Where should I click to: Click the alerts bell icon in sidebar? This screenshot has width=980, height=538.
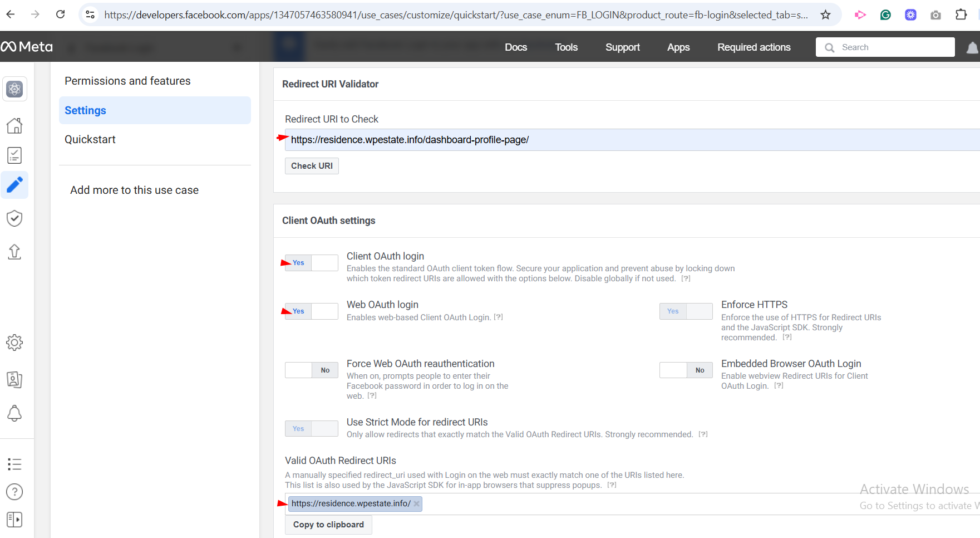pyautogui.click(x=14, y=413)
